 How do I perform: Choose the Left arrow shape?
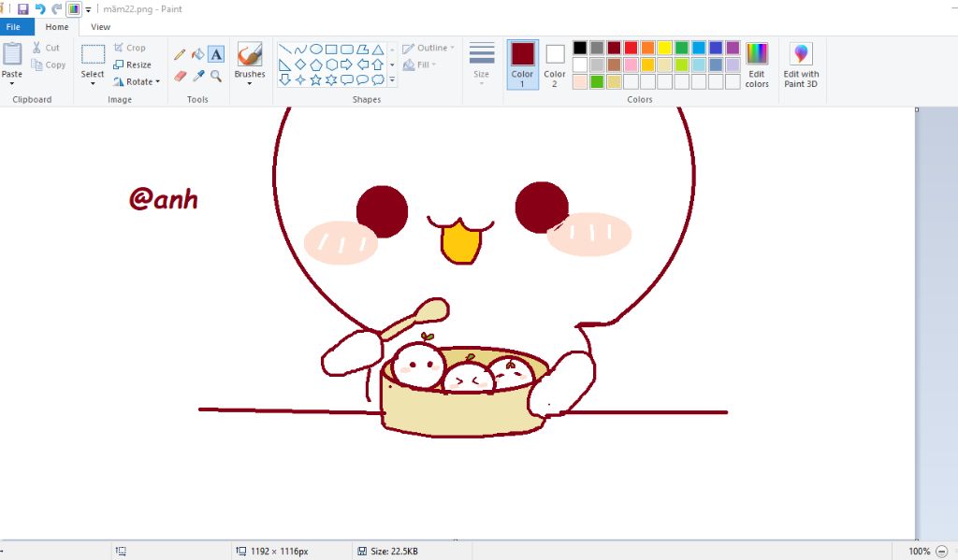coord(362,65)
